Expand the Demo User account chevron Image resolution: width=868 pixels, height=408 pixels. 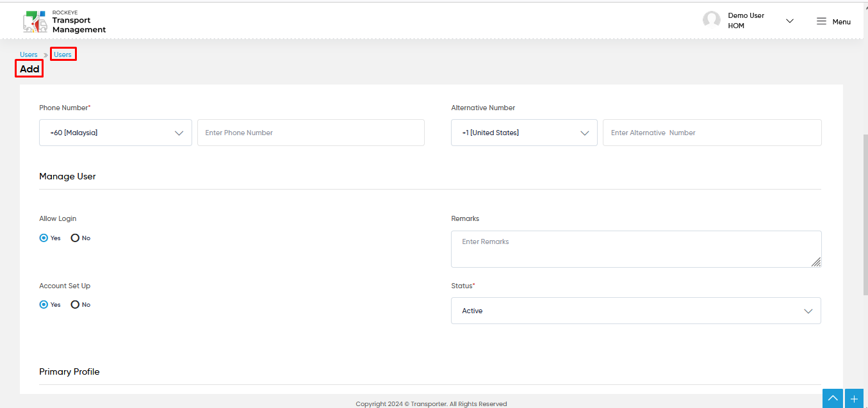click(790, 21)
